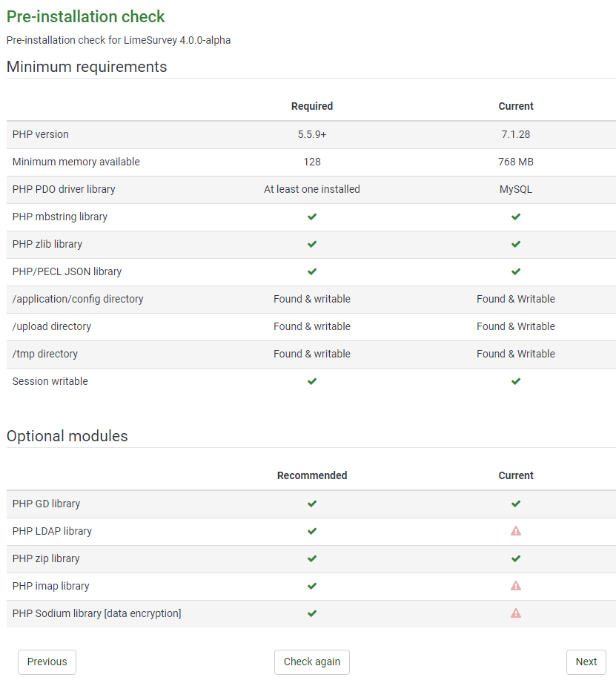The height and width of the screenshot is (686, 616).
Task: Select the current PHP version value 7.1.28
Action: coord(516,134)
